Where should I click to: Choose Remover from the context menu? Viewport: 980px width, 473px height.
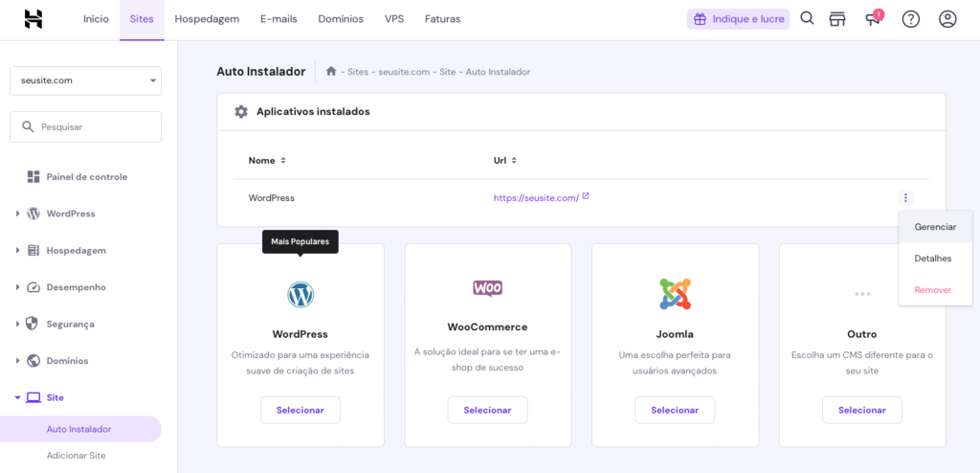click(932, 289)
